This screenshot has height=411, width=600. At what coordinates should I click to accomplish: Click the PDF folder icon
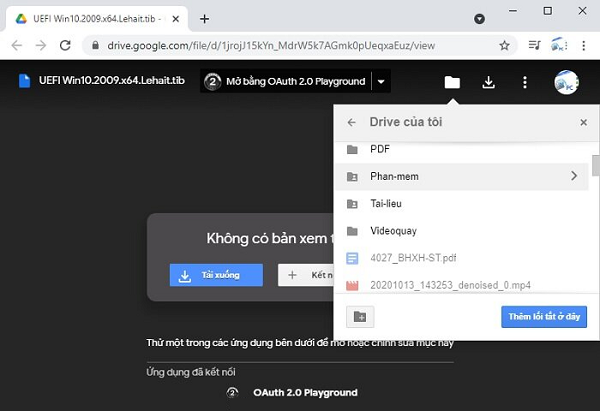coord(352,149)
